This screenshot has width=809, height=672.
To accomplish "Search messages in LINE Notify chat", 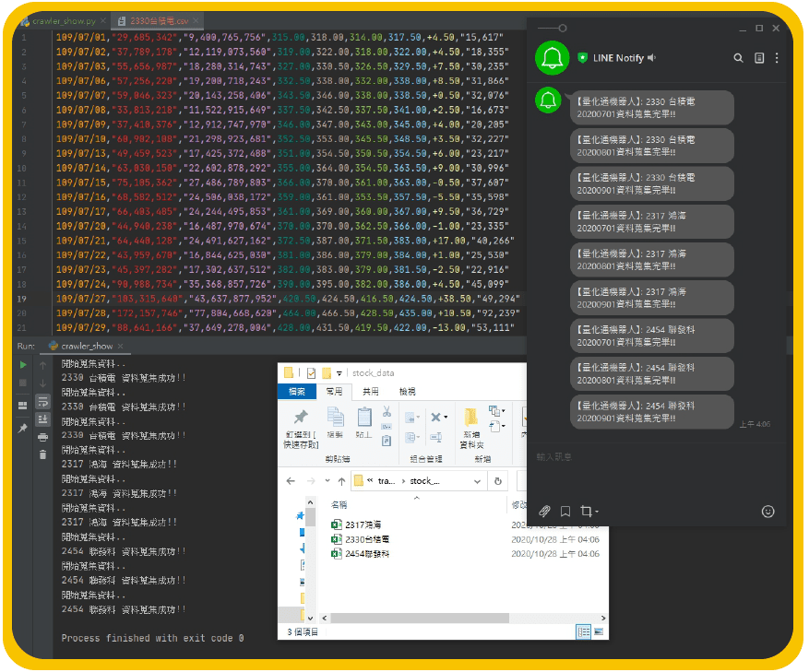I will [x=738, y=58].
